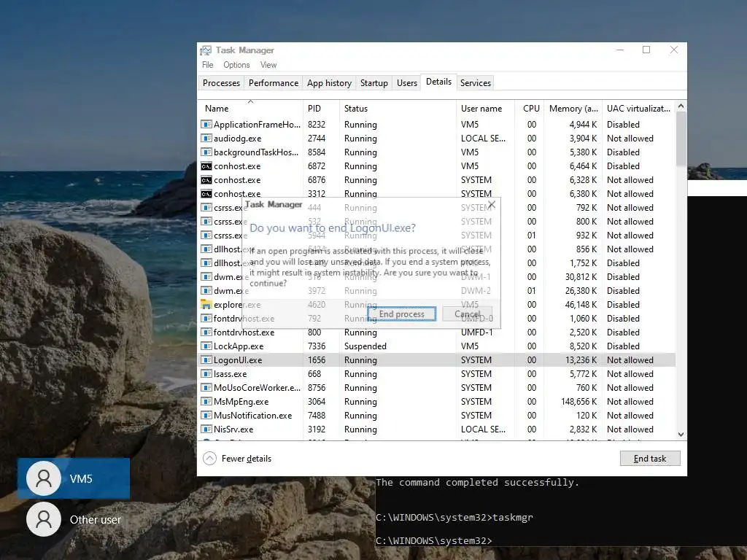Viewport: 747px width, 560px height.
Task: Close the end LogonUI.exe confirmation dialog
Action: coord(492,205)
